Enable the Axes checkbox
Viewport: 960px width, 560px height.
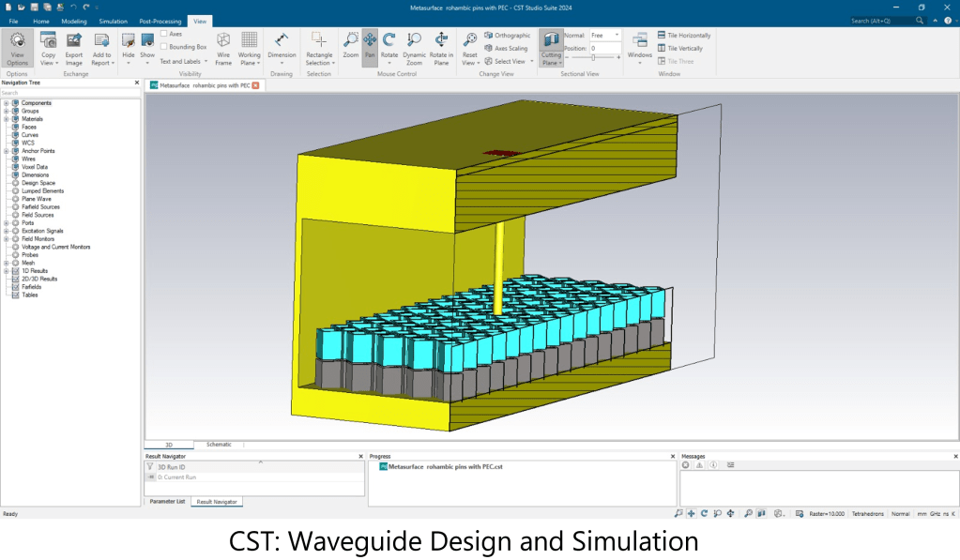click(164, 34)
